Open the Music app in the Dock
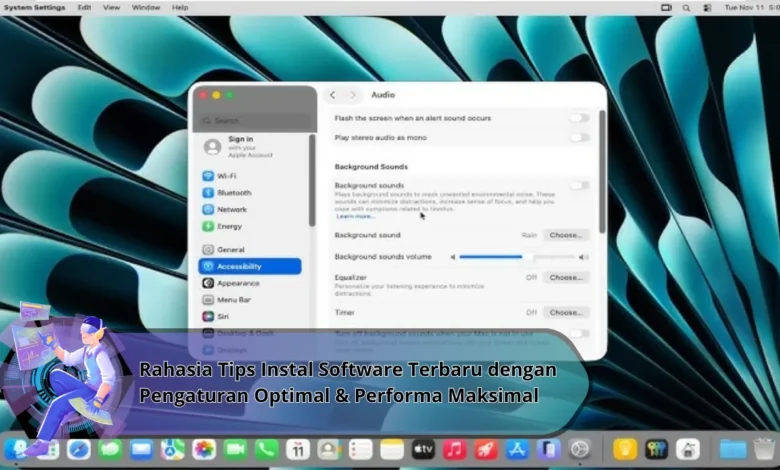This screenshot has height=470, width=780. pyautogui.click(x=455, y=449)
